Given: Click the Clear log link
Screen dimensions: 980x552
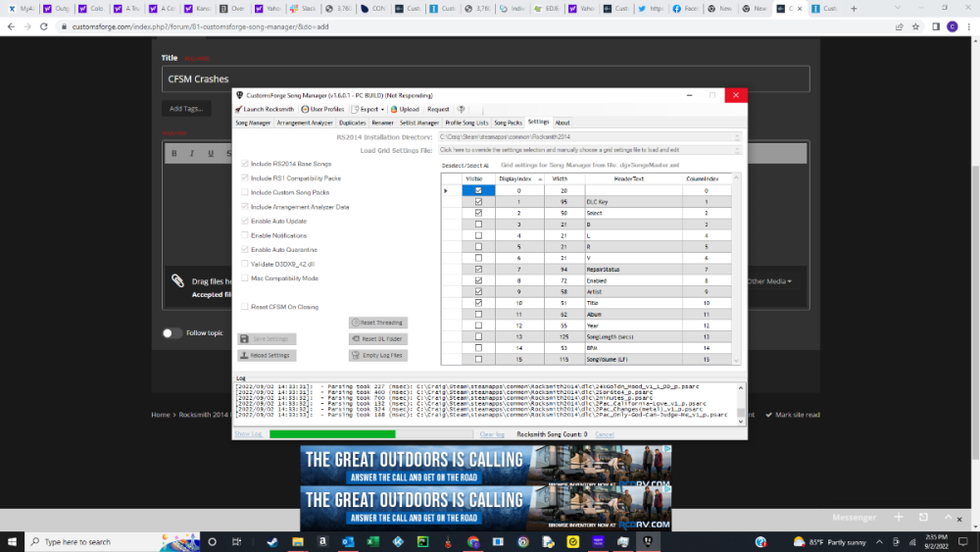Looking at the screenshot, I should tap(492, 433).
